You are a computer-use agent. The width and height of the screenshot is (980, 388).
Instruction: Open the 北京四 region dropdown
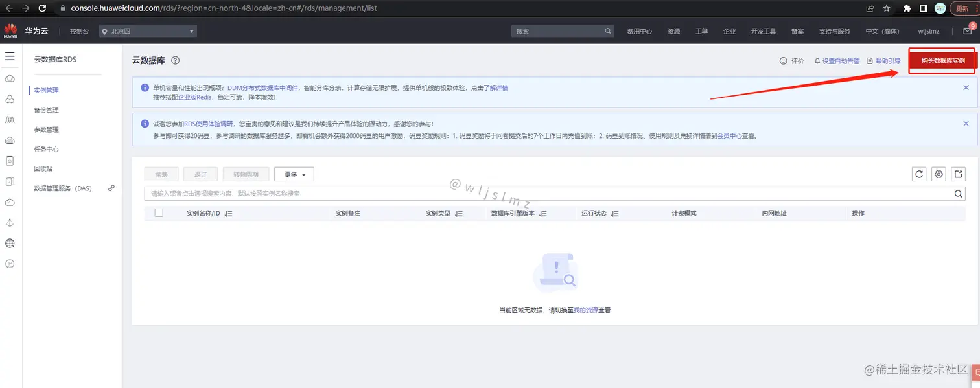[148, 31]
